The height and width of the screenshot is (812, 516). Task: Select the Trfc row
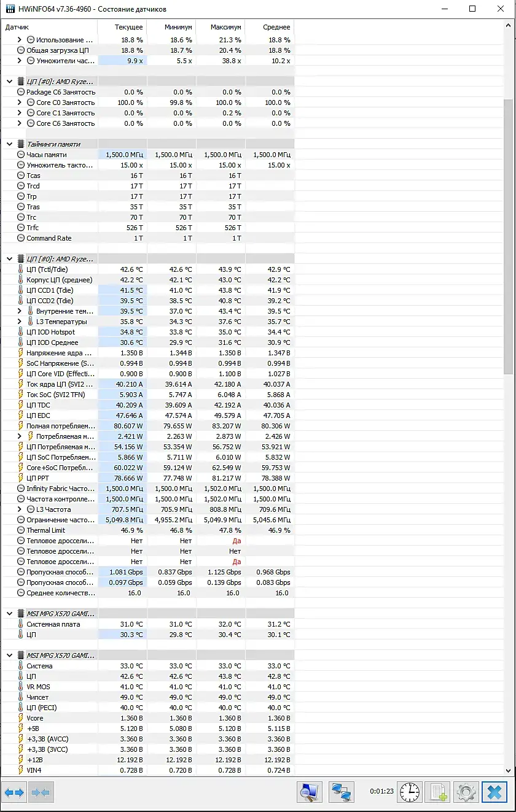click(x=147, y=228)
